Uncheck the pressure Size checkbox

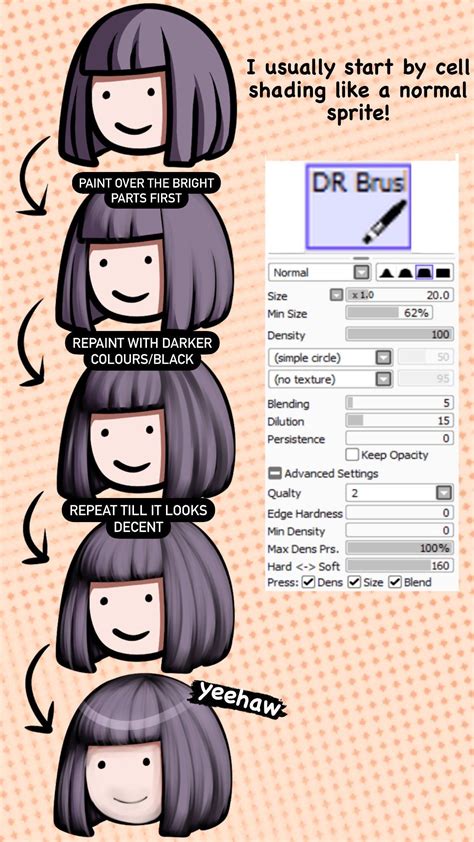click(354, 582)
